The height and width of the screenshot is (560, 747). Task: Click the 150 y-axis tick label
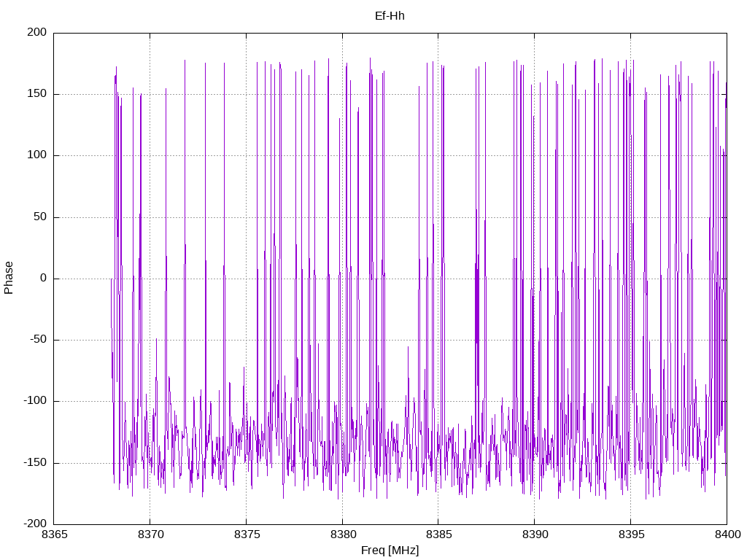tap(36, 94)
